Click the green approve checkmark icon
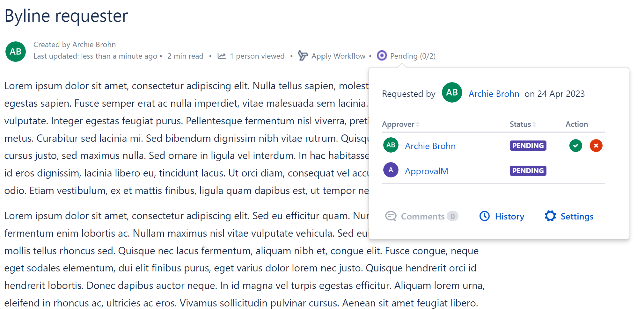 [x=575, y=146]
